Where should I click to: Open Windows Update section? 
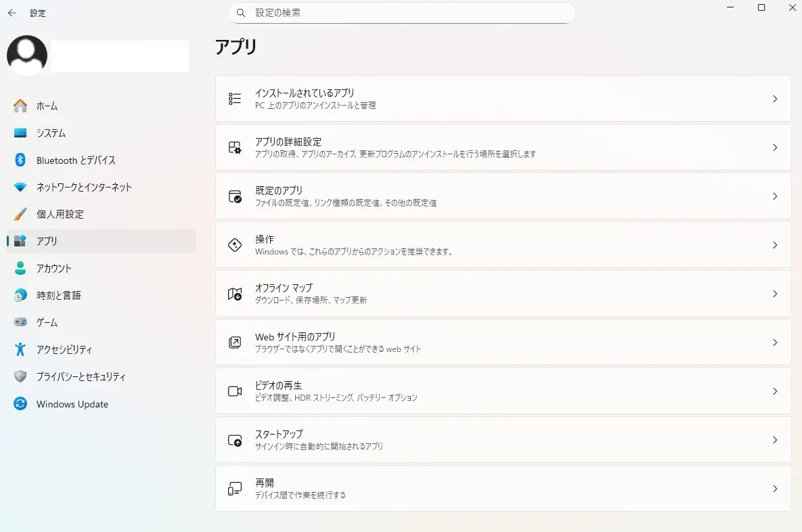pos(102,403)
